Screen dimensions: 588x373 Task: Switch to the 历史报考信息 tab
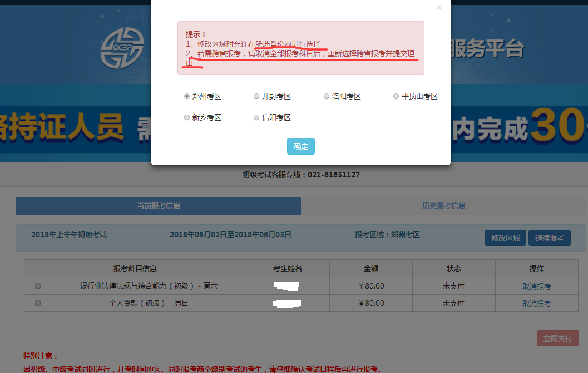pos(444,205)
